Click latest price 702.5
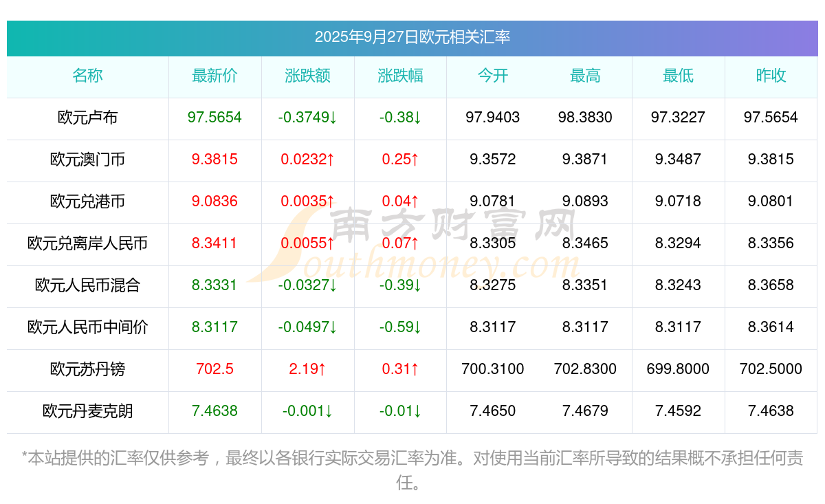Image resolution: width=825 pixels, height=504 pixels. coord(214,369)
